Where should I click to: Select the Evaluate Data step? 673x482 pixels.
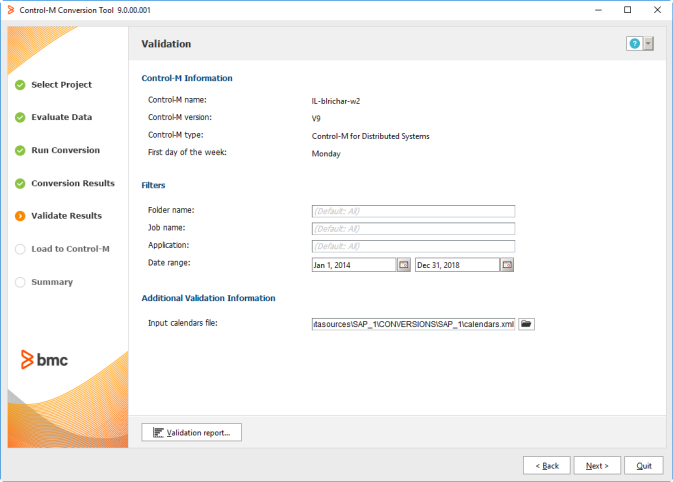tap(61, 117)
